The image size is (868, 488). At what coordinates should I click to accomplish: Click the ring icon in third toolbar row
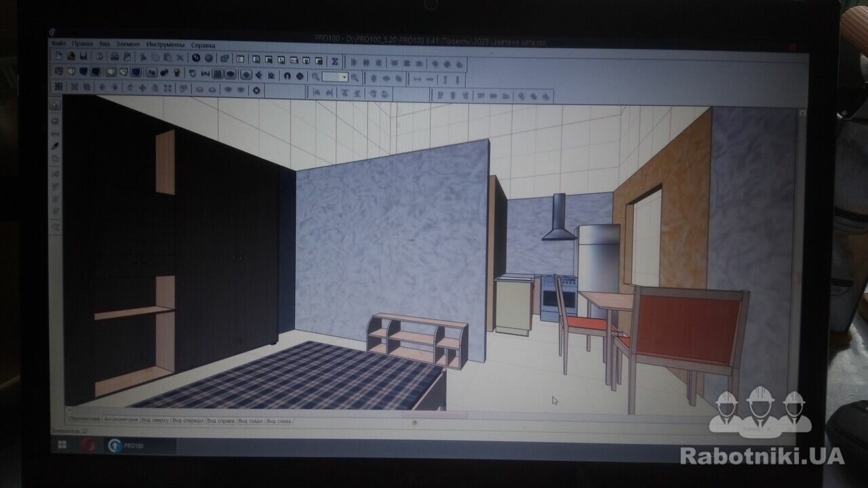point(256,90)
